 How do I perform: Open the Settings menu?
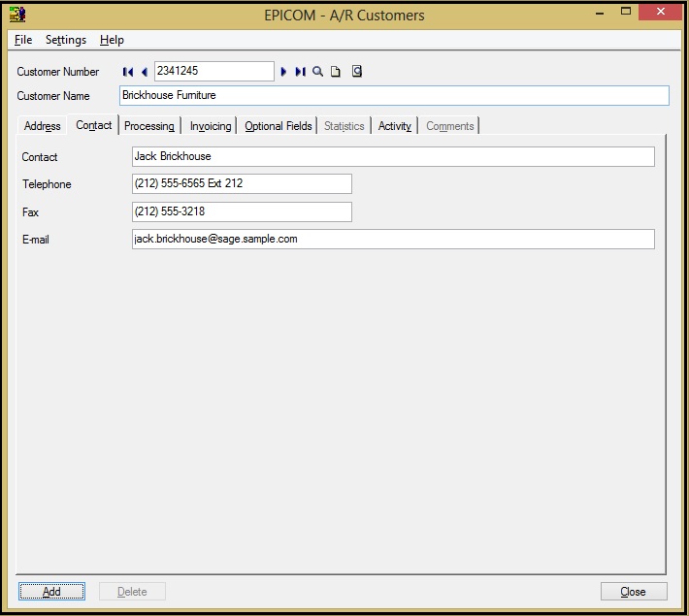66,40
